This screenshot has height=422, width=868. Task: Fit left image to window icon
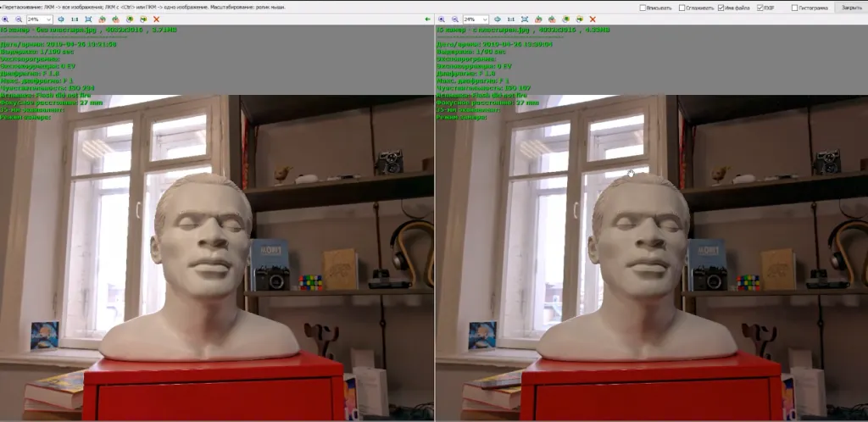[88, 19]
